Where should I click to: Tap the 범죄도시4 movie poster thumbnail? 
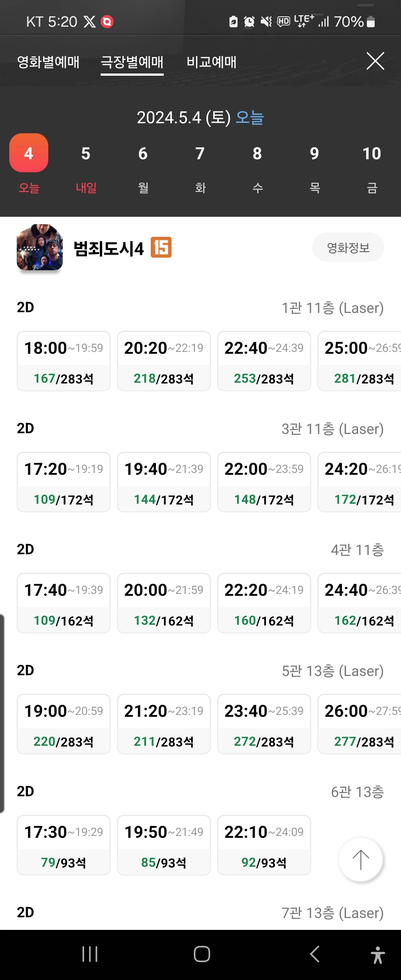40,247
